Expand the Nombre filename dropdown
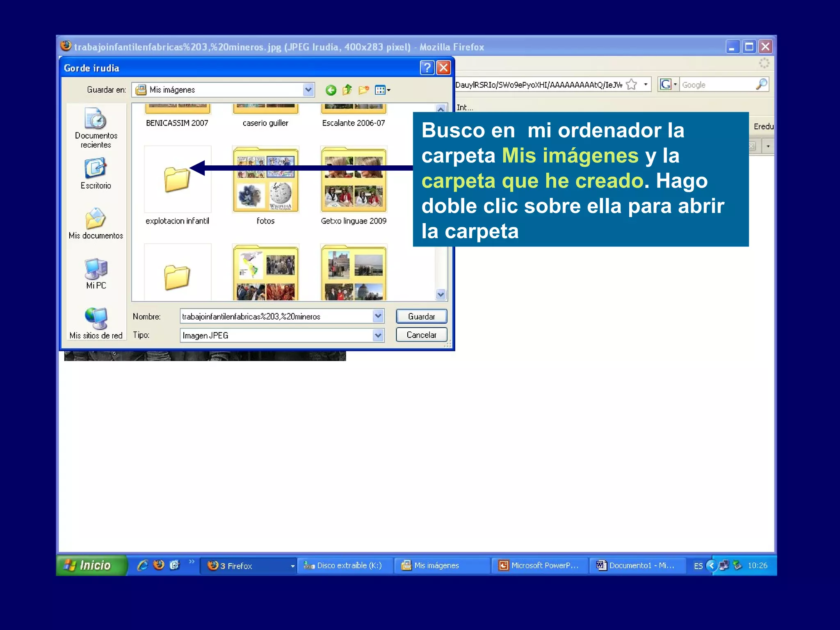Image resolution: width=840 pixels, height=630 pixels. (x=378, y=316)
